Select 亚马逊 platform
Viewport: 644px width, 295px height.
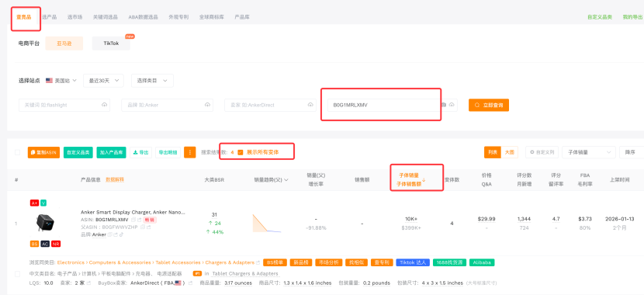click(64, 43)
